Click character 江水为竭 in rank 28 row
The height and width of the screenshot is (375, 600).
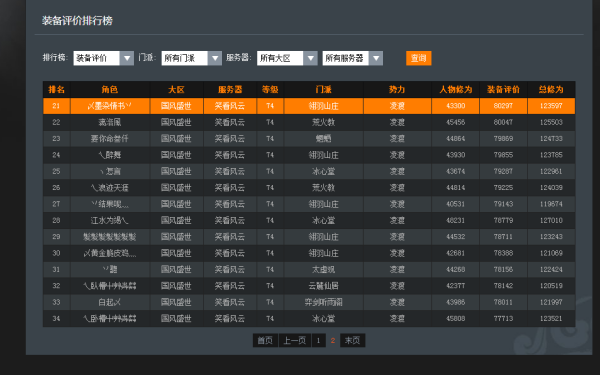click(x=110, y=220)
